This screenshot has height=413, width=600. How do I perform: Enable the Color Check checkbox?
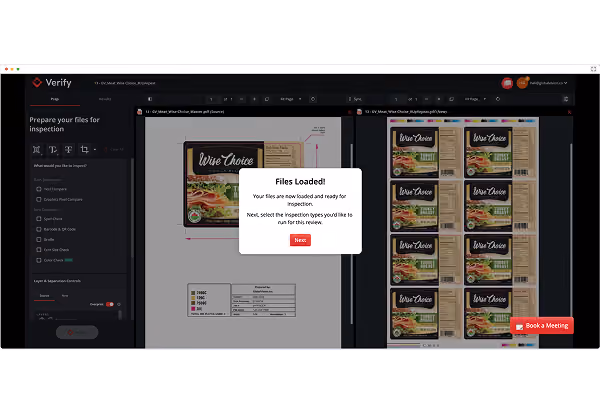coord(39,260)
